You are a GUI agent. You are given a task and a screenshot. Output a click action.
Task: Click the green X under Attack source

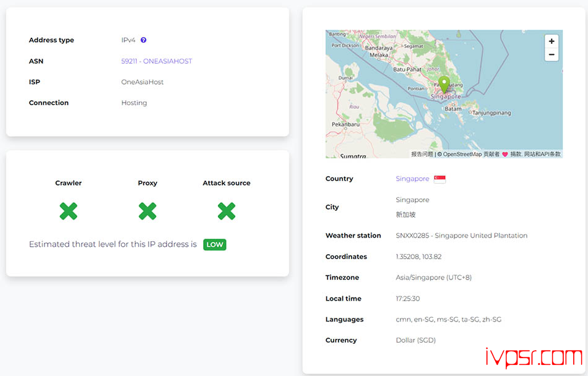[x=227, y=211]
